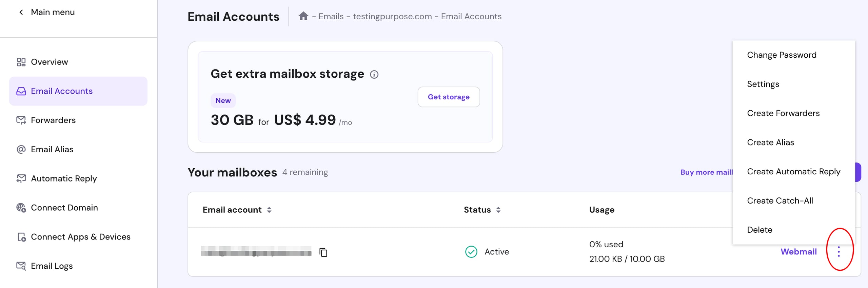Click the Overview grid icon in sidebar

[21, 62]
